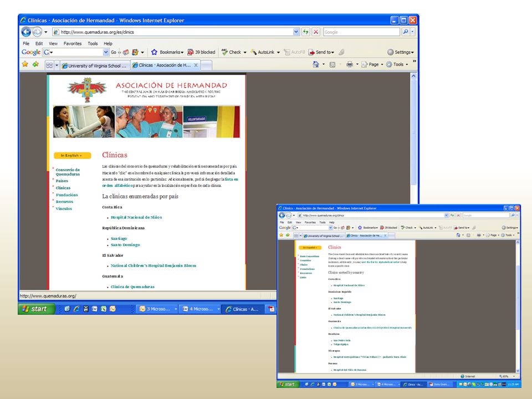Image resolution: width=532 pixels, height=399 pixels.
Task: Click Show Desktop quick launch icon
Action: [67, 309]
